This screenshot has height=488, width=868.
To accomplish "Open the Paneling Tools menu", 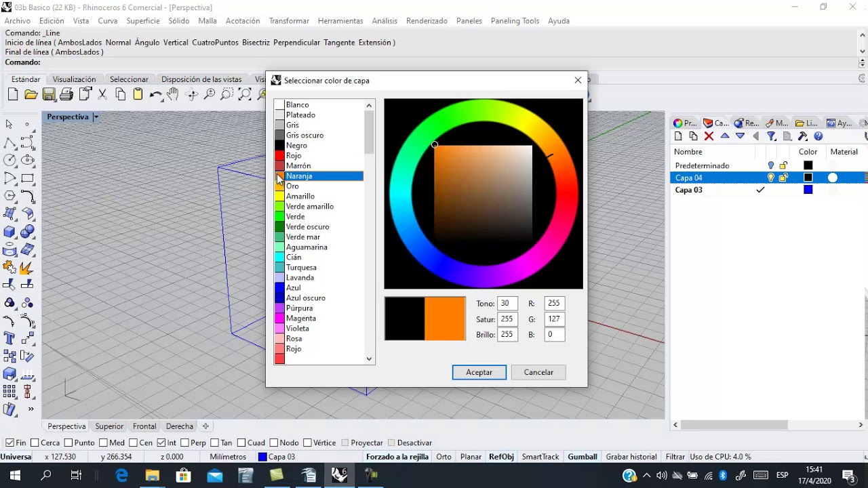I will (515, 20).
